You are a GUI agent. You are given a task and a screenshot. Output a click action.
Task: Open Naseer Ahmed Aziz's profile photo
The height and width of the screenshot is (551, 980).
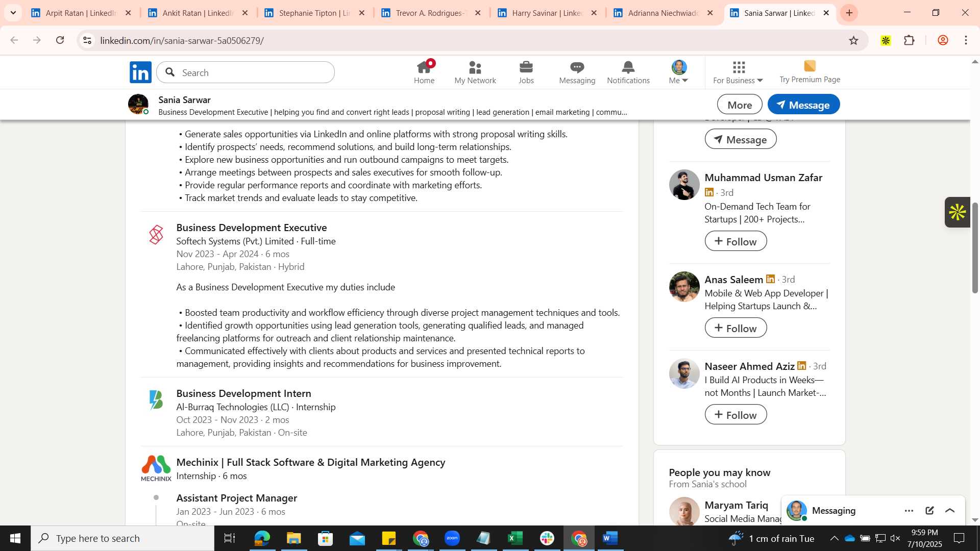(x=684, y=373)
